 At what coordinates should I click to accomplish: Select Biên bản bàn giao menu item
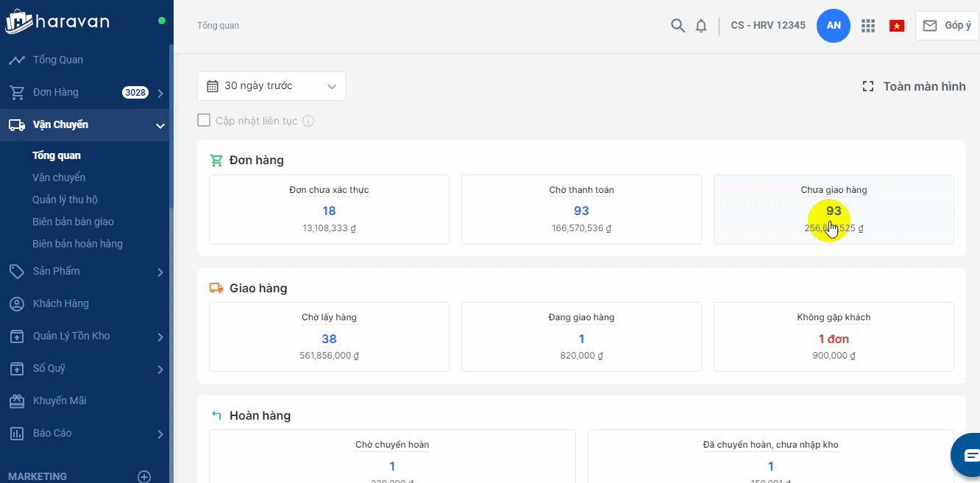pos(73,222)
